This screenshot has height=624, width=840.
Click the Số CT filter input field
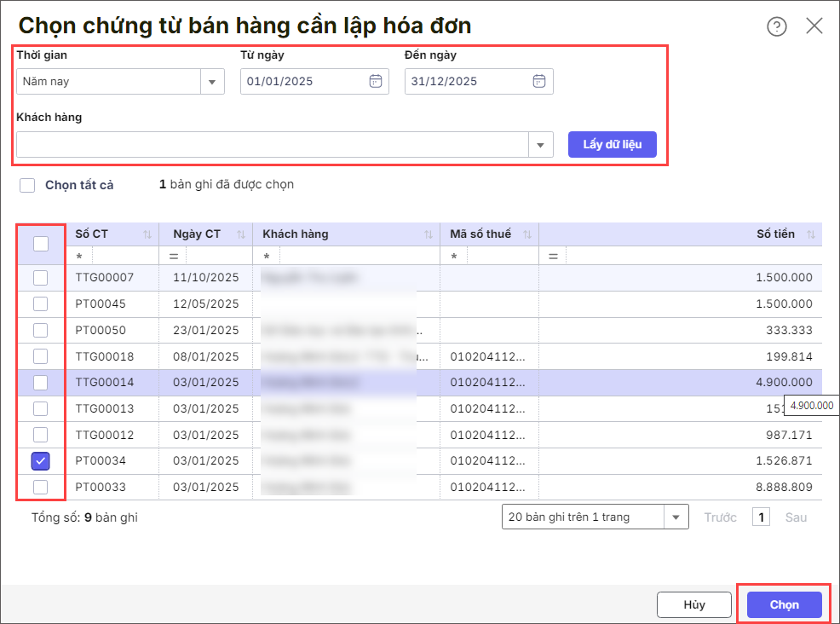124,256
